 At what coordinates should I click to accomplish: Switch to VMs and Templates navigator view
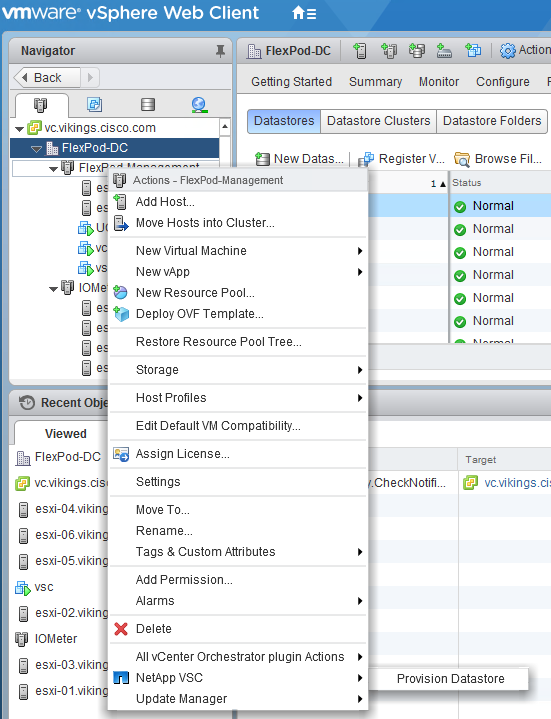(x=94, y=105)
